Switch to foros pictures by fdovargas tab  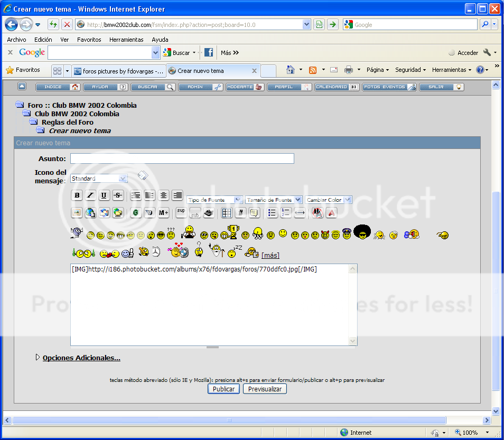click(x=118, y=71)
